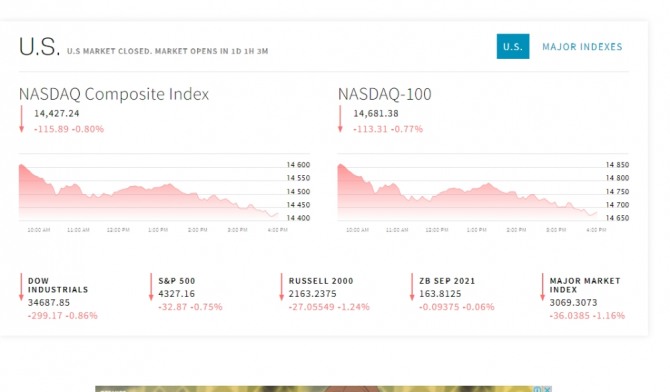The image size is (670, 392).
Task: Open the Russell 2000 quote
Action: coord(321,281)
